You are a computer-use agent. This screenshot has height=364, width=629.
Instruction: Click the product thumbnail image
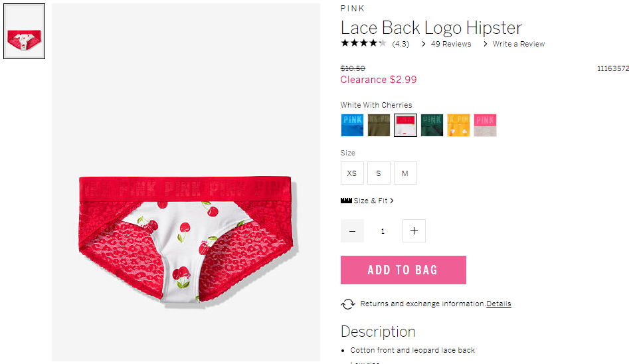(24, 31)
